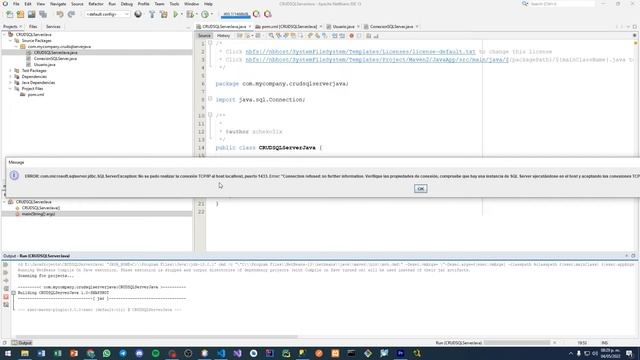The width and height of the screenshot is (640, 360).
Task: Click the Profile Project icon
Action: click(205, 14)
